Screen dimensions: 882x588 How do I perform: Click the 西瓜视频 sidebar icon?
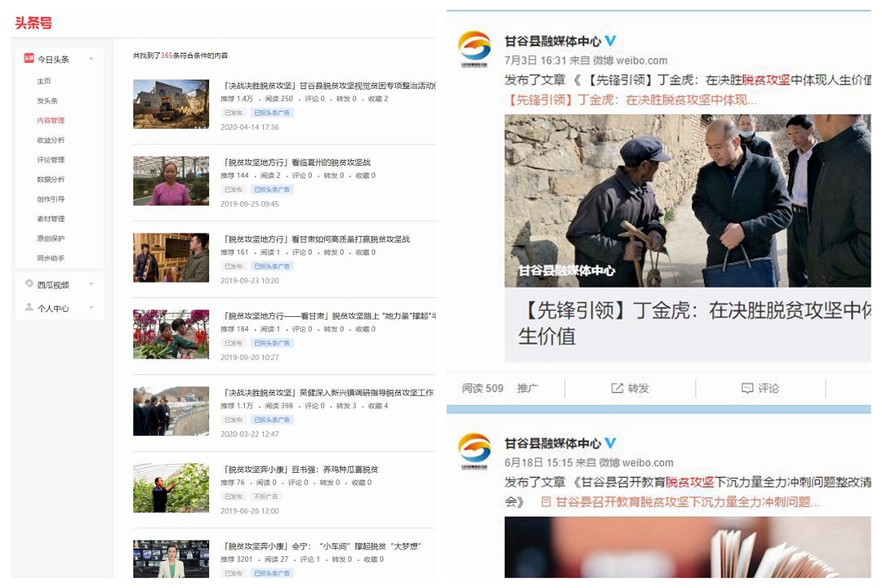click(29, 283)
